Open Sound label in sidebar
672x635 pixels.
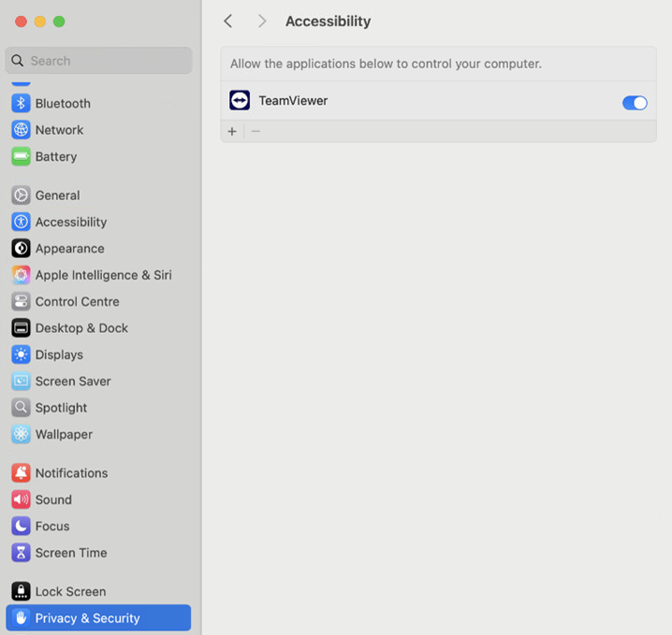pos(53,499)
